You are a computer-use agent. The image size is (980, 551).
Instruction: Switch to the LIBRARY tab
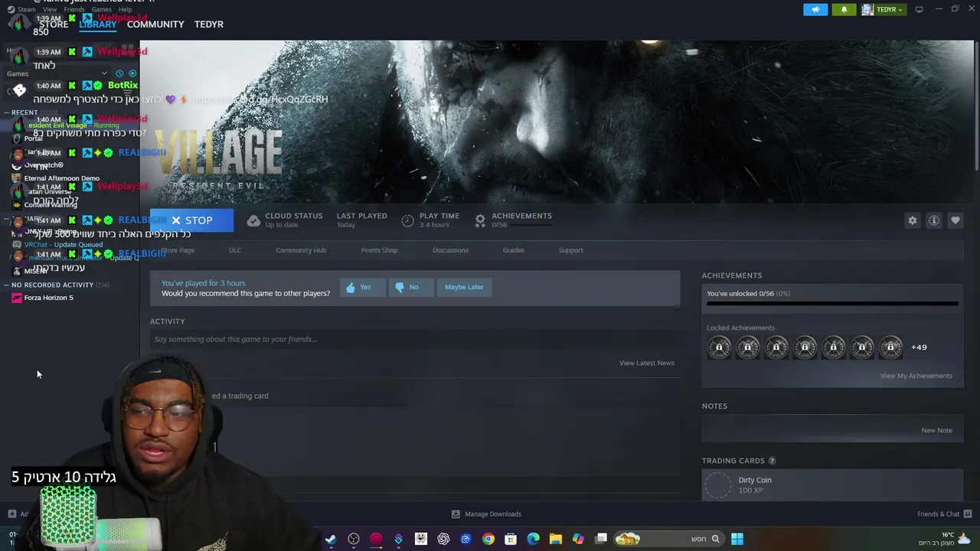[x=98, y=24]
